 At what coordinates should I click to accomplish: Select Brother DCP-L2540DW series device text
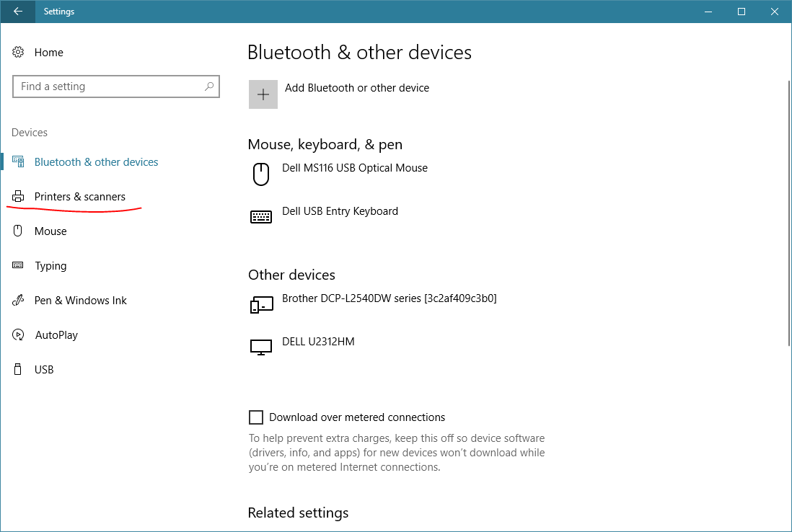pyautogui.click(x=390, y=298)
